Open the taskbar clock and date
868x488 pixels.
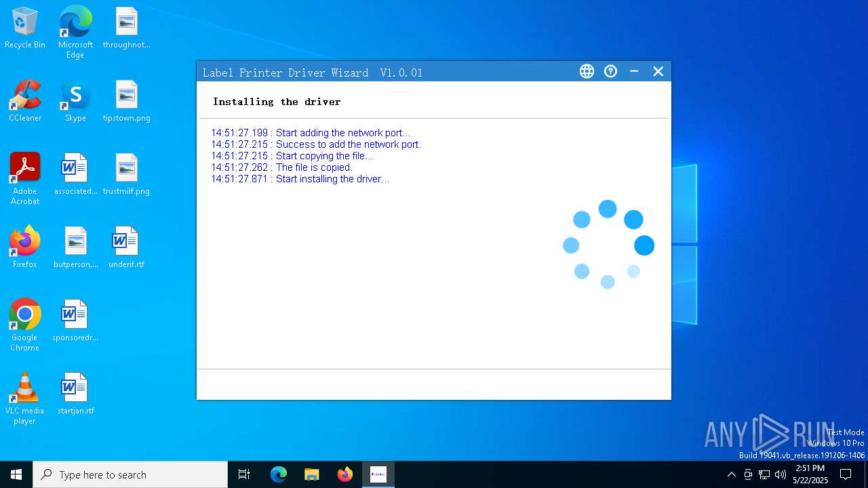coord(810,474)
